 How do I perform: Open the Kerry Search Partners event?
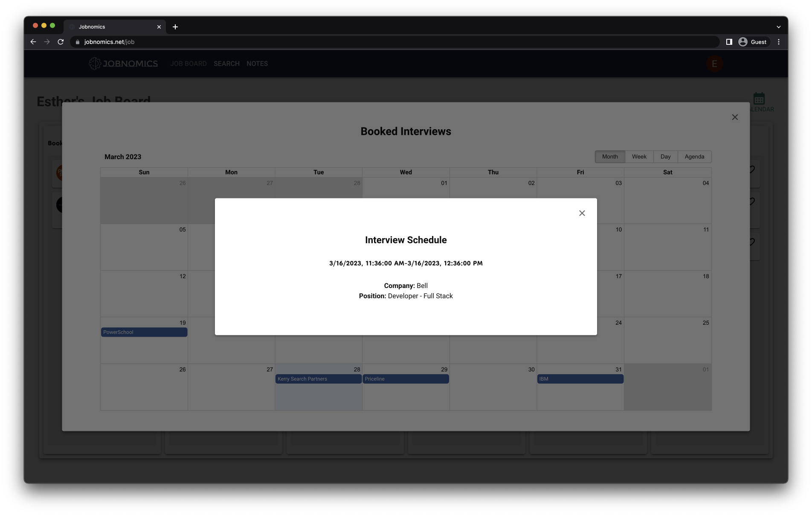click(x=318, y=379)
